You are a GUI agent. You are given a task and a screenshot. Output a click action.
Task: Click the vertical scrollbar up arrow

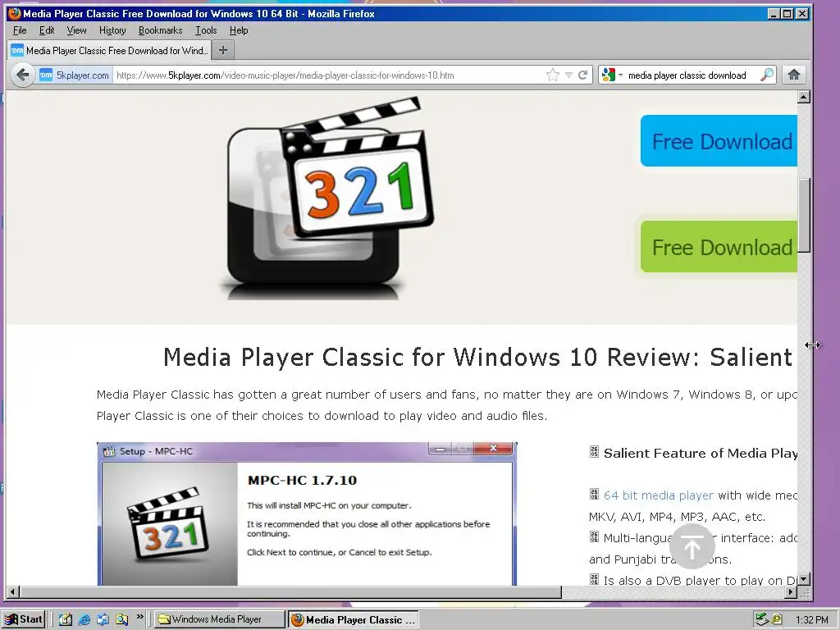(x=804, y=97)
